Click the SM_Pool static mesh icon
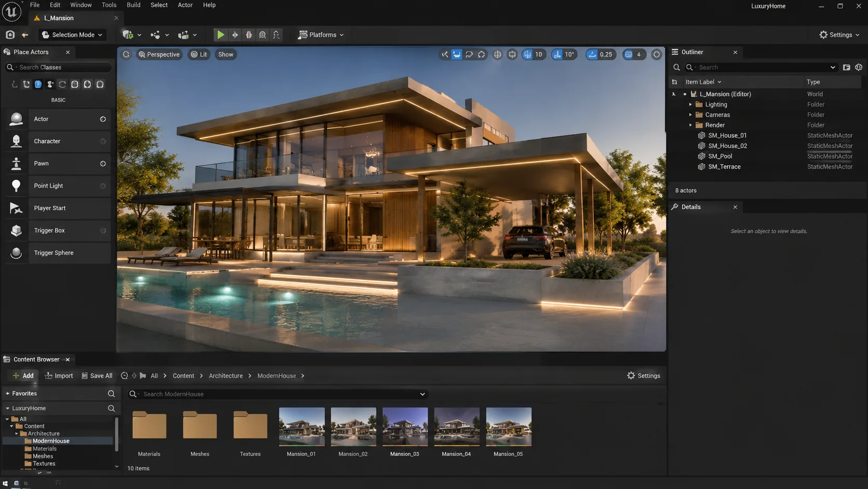 pos(701,156)
